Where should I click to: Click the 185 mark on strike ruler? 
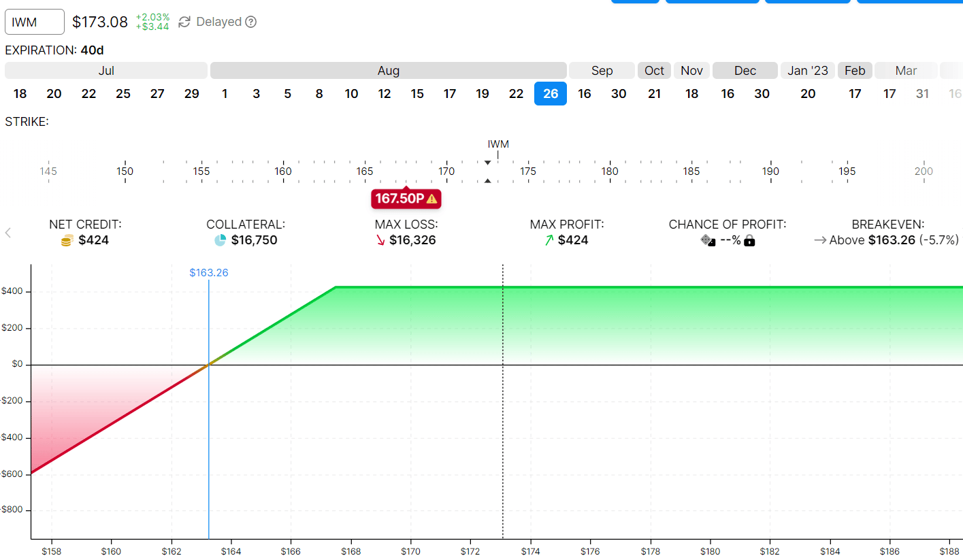click(x=691, y=171)
